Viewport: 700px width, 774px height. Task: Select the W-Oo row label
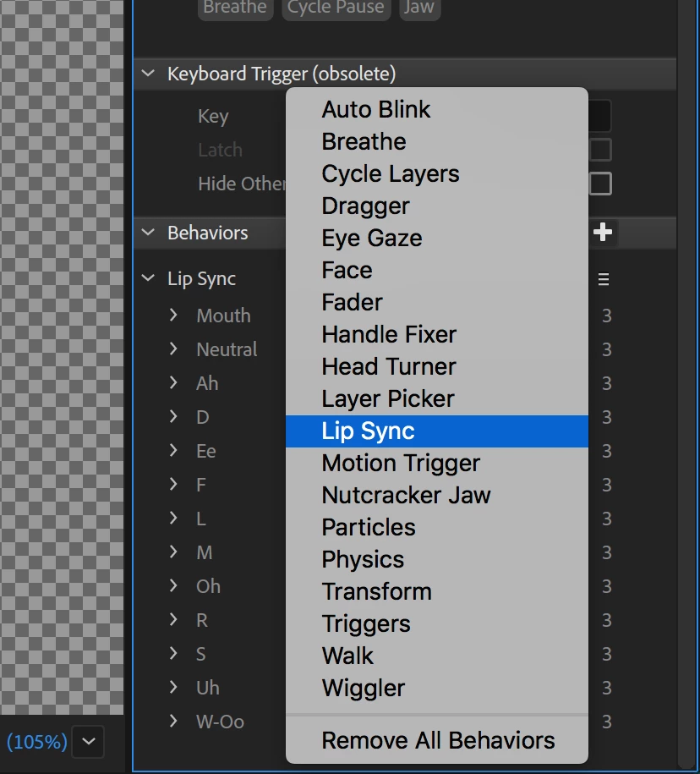tap(220, 722)
